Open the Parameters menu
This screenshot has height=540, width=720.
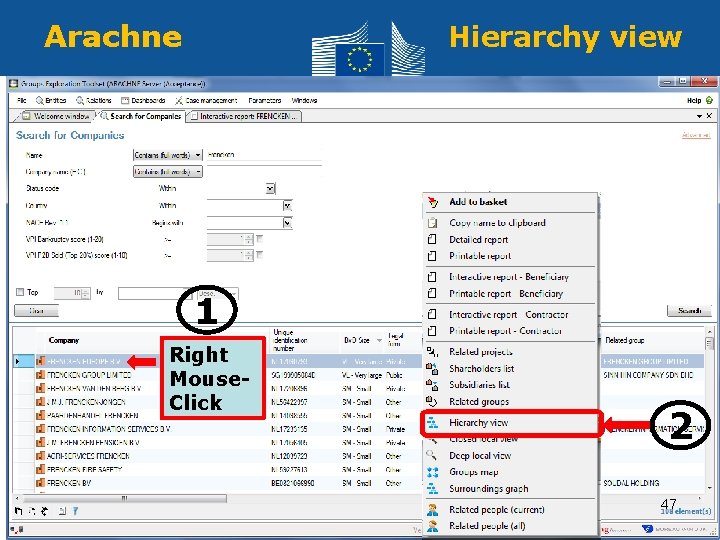[x=264, y=100]
